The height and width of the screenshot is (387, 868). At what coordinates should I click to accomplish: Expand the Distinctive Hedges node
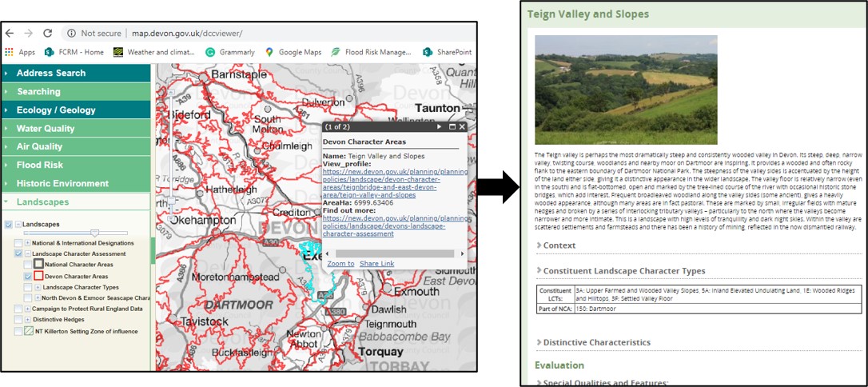pos(28,320)
